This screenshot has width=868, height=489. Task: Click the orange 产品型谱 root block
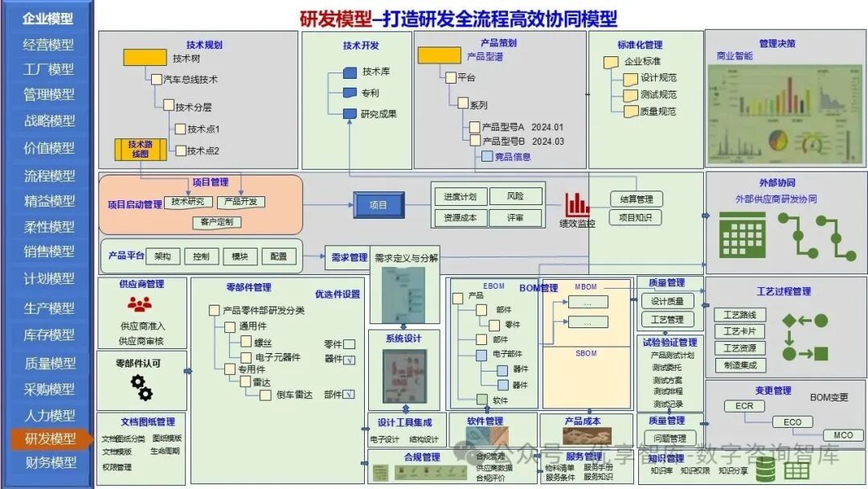(x=439, y=55)
